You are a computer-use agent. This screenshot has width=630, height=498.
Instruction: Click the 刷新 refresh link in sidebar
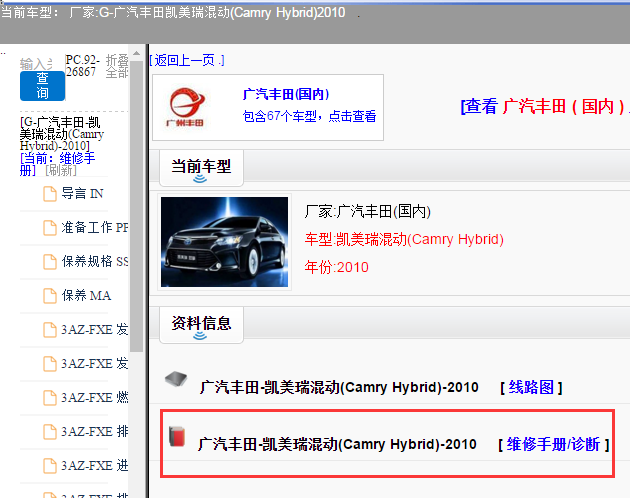coord(61,170)
